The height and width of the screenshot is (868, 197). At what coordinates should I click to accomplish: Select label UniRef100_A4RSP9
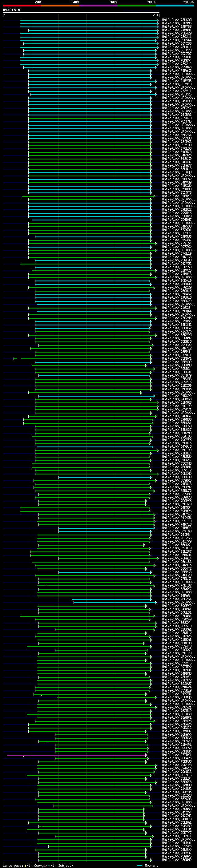177,396
